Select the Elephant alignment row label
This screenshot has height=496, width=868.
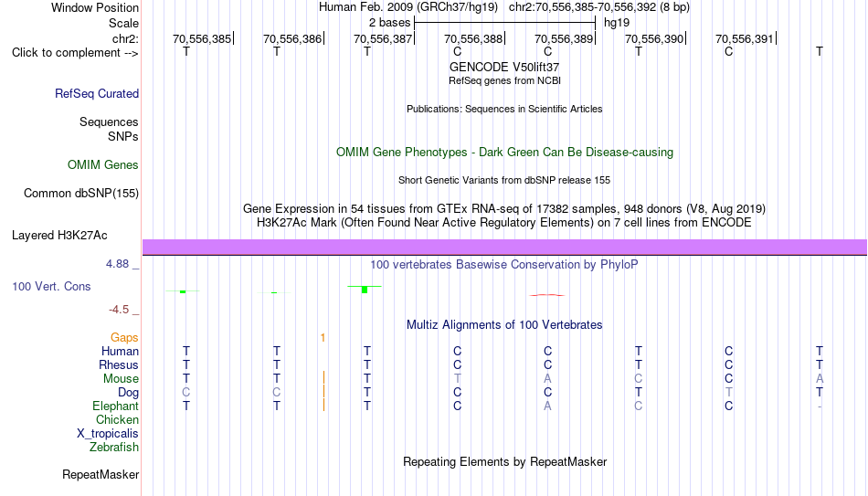tap(116, 406)
